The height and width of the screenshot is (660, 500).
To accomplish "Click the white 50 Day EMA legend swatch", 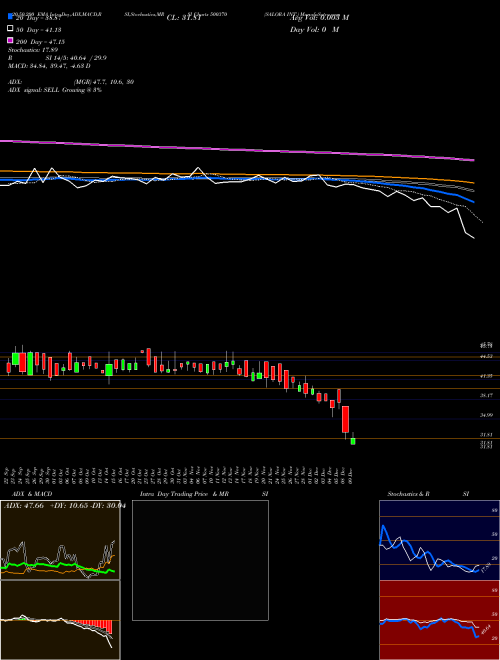I will coord(10,29).
